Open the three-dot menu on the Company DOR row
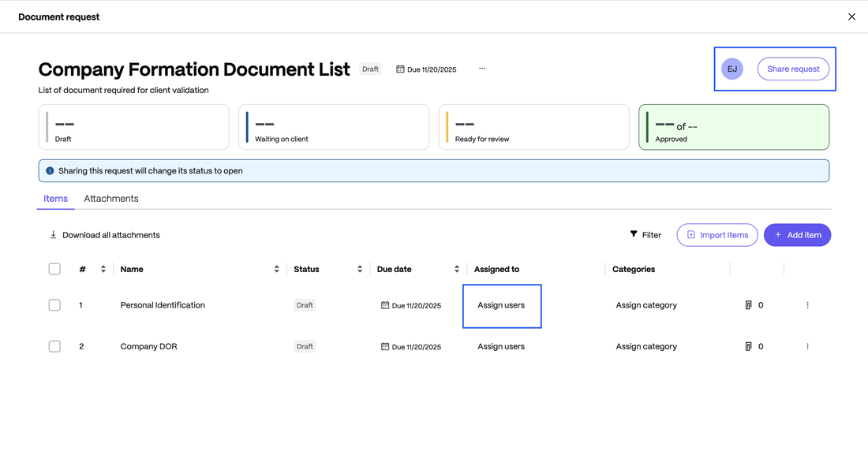The width and height of the screenshot is (868, 470). pyautogui.click(x=807, y=345)
